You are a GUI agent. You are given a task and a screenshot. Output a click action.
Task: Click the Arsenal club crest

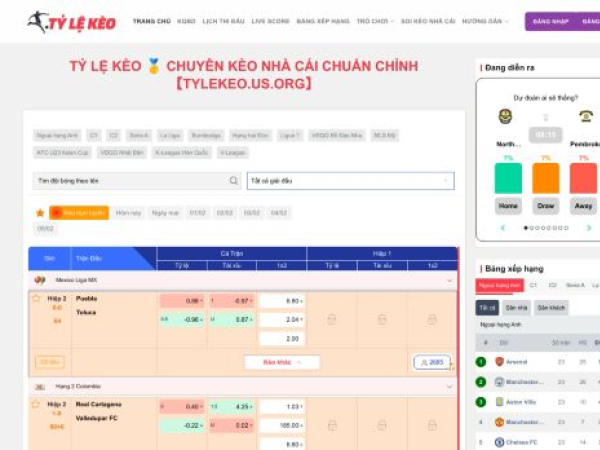[x=499, y=361]
